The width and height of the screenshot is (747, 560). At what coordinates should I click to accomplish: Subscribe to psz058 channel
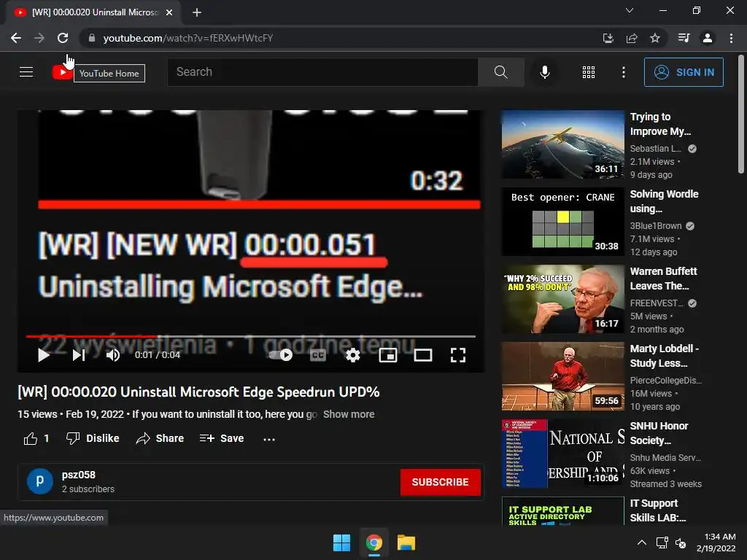click(x=440, y=482)
